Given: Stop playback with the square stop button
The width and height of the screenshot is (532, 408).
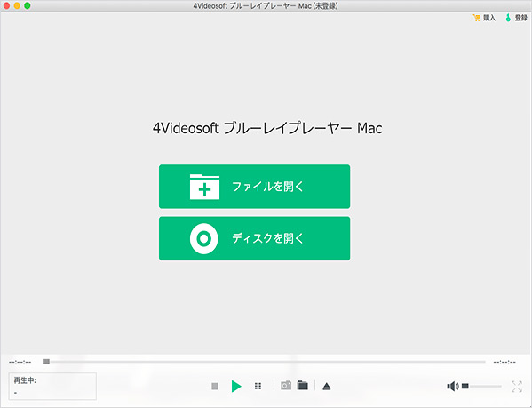Looking at the screenshot, I should 215,387.
